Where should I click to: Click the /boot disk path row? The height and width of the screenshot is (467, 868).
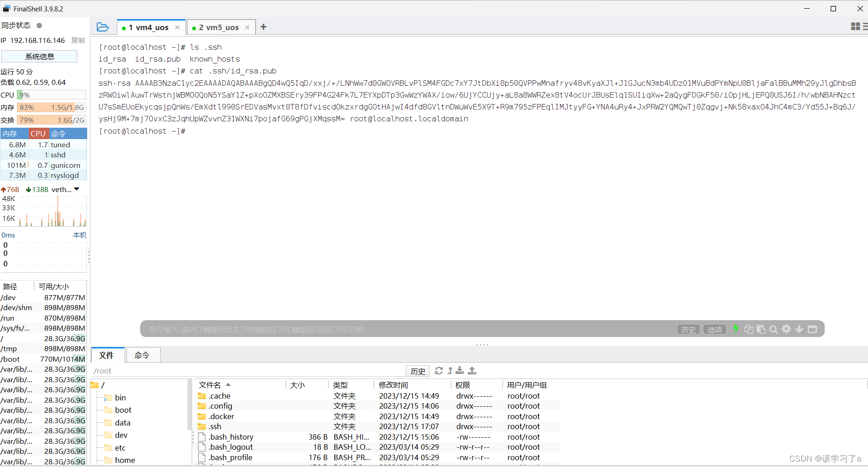[x=43, y=359]
